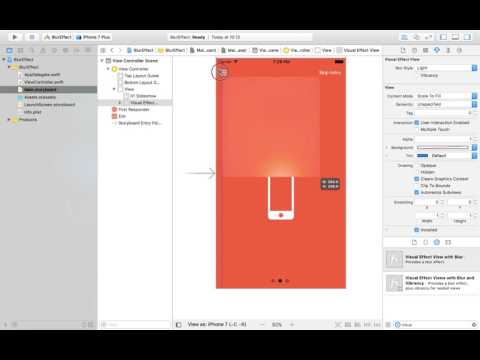Open the Symbol navigator tab
Screen dimensions: 480x360
click(x=21, y=50)
